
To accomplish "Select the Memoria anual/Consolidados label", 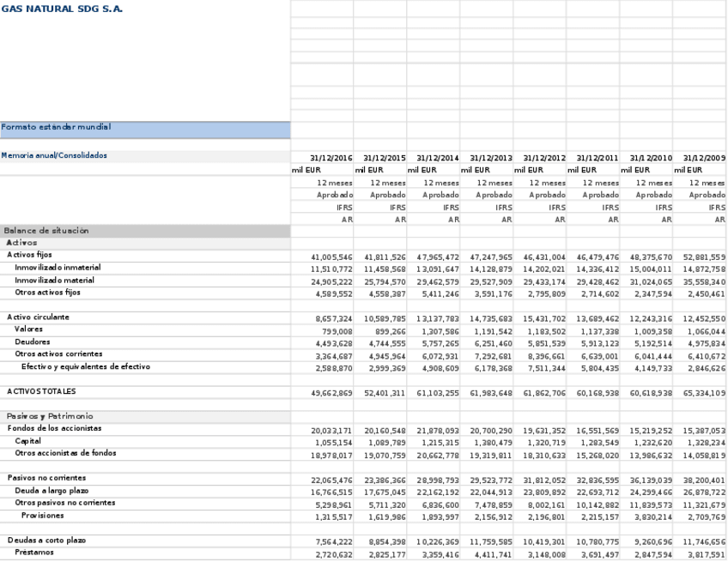I will pos(53,157).
